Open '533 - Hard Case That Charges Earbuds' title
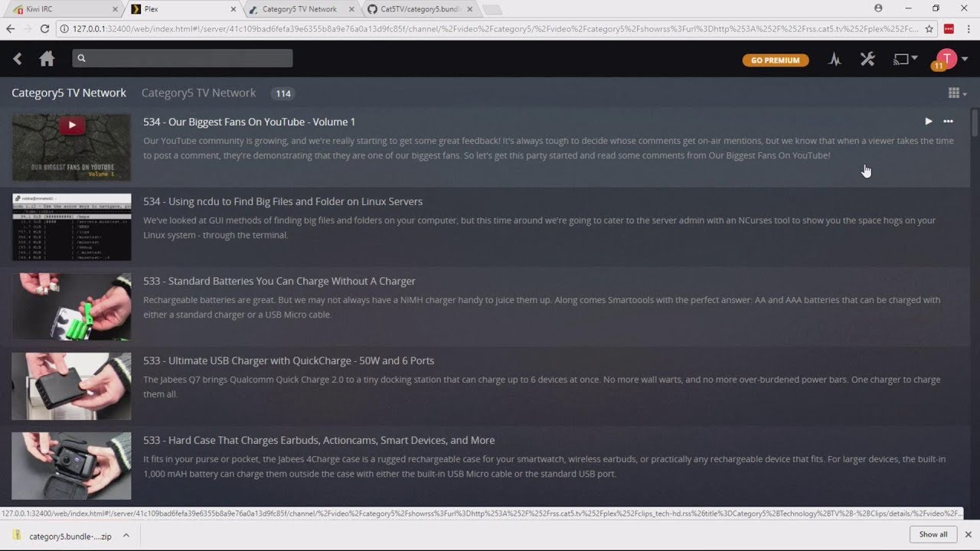 pyautogui.click(x=318, y=440)
